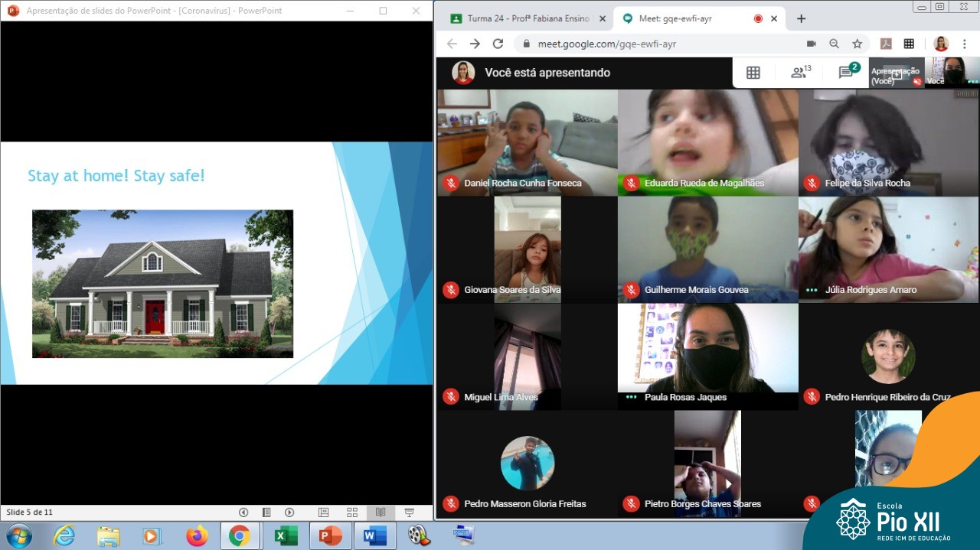Switch to Normal view in PowerPoint
The image size is (980, 550).
[324, 513]
